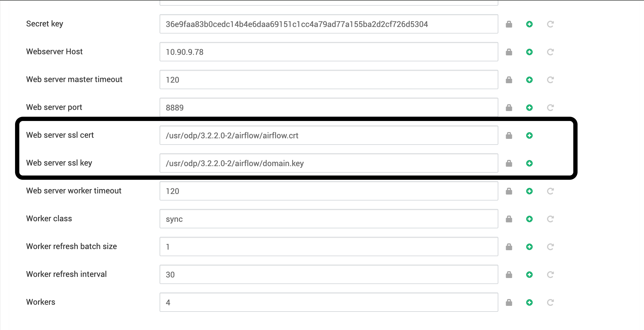Click the green plus icon for Workers
This screenshot has height=330, width=644.
click(529, 302)
